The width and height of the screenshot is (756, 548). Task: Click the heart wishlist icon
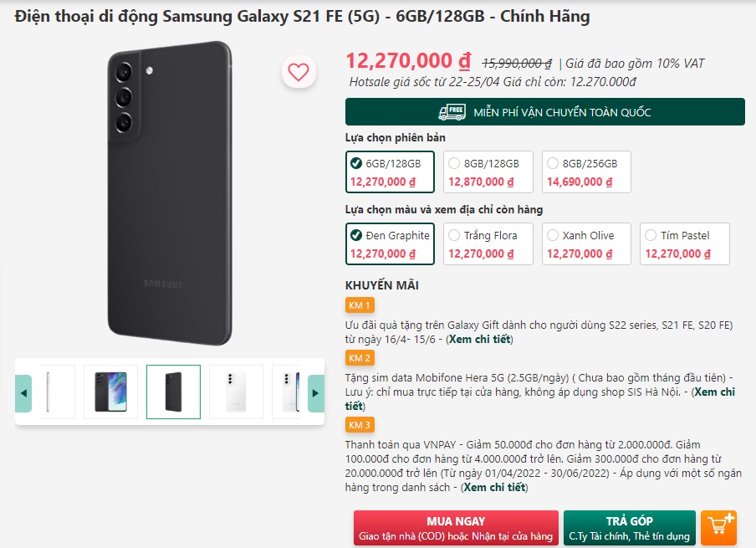tap(299, 72)
